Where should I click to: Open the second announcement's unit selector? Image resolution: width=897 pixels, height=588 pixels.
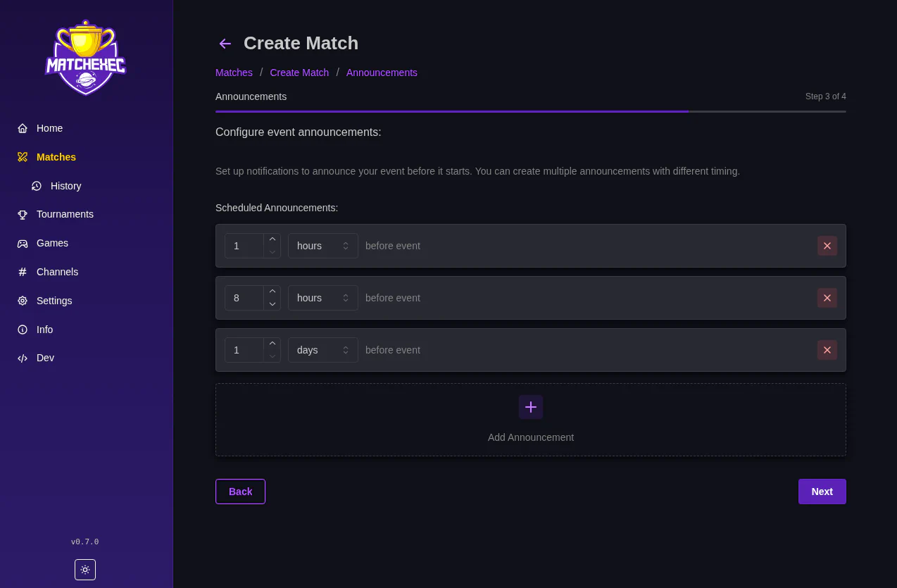point(322,298)
